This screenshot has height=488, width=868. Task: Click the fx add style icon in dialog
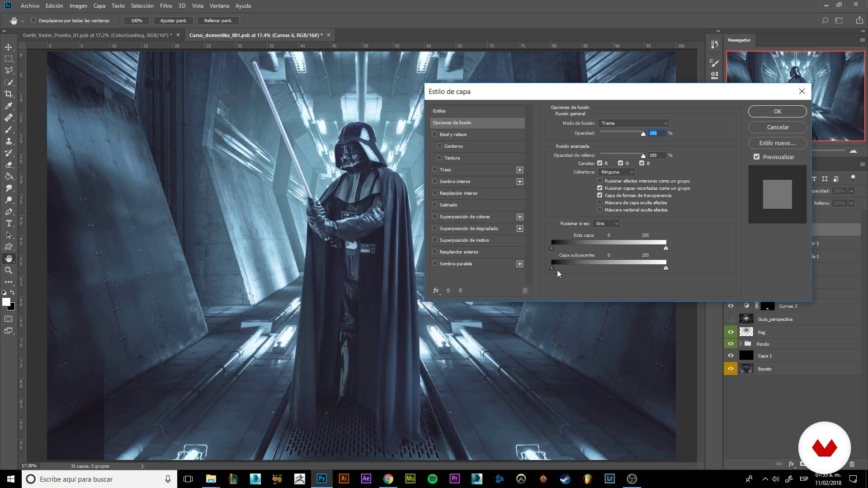[436, 291]
